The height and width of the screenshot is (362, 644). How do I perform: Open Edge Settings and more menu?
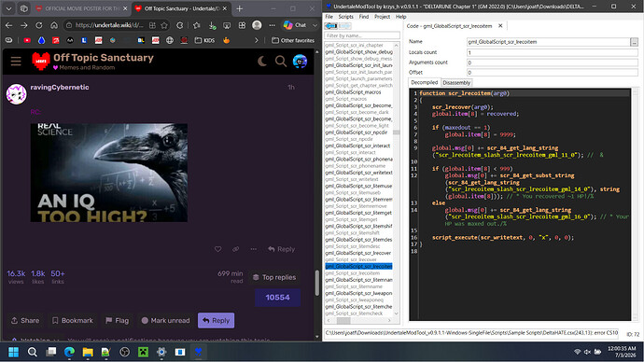coord(272,25)
